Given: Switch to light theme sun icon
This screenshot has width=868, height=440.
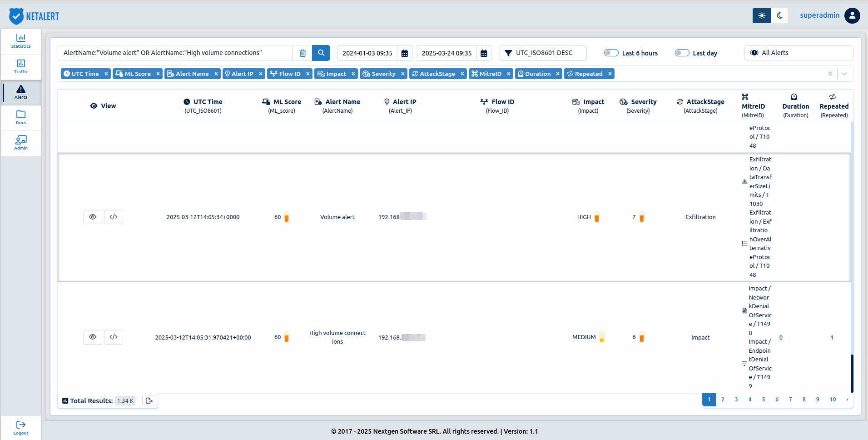Looking at the screenshot, I should (762, 15).
